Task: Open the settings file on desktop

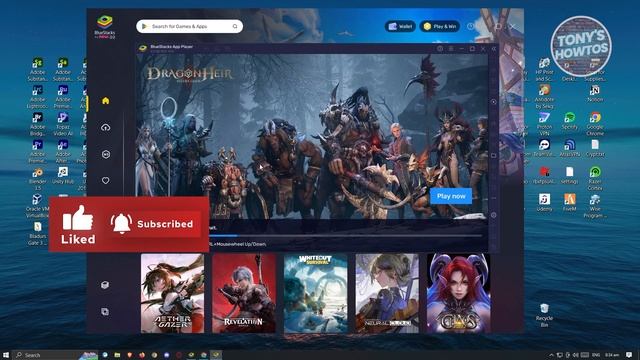Action: [x=570, y=176]
